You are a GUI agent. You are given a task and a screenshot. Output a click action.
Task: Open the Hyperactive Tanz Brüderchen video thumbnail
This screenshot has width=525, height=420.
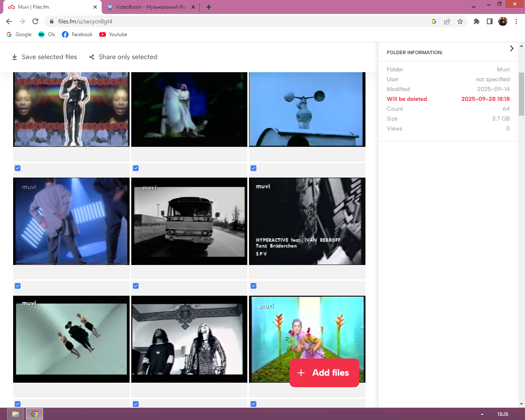pyautogui.click(x=307, y=221)
